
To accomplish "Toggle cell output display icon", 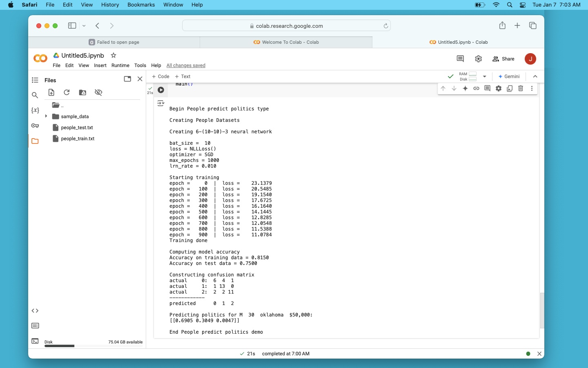I will pos(160,103).
